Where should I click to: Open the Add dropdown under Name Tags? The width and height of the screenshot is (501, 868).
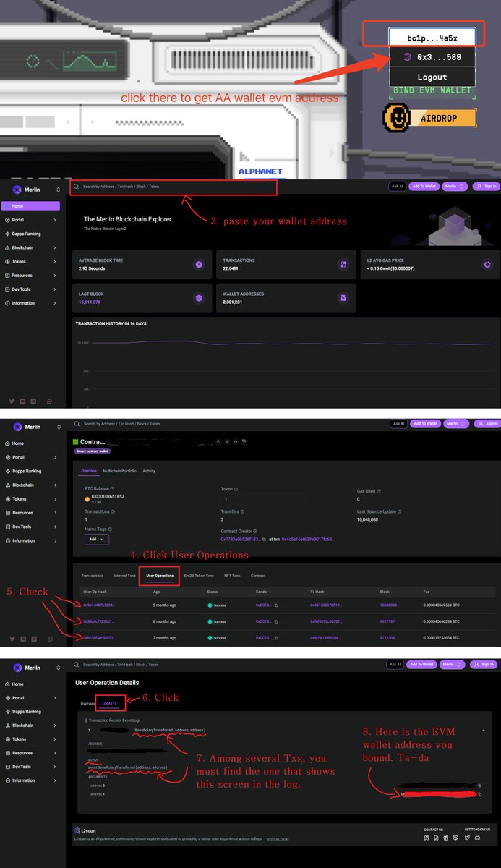[x=97, y=539]
